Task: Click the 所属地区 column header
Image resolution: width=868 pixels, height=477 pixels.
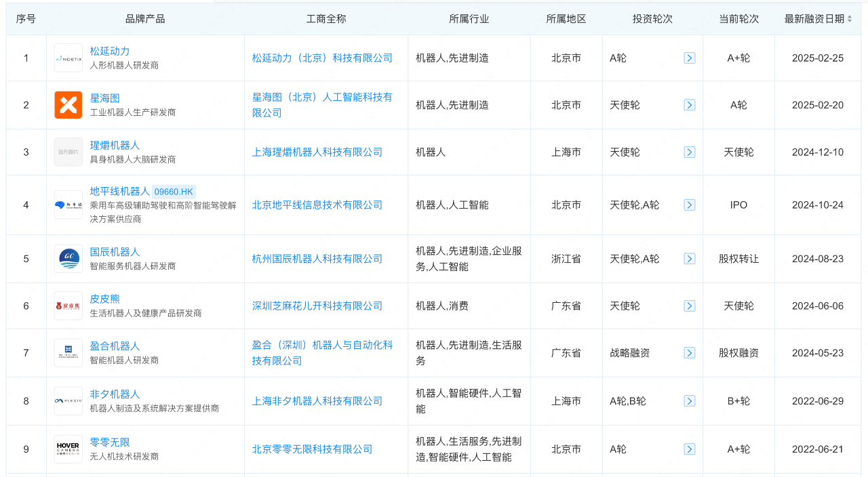Action: click(x=566, y=19)
